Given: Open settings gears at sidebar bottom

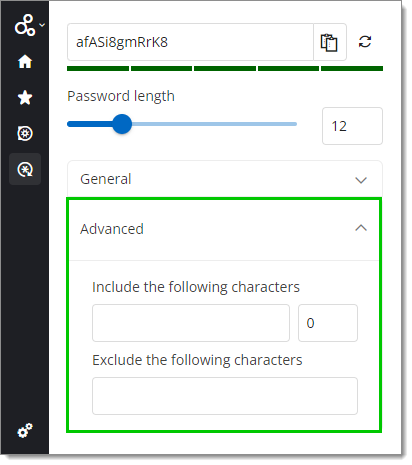Looking at the screenshot, I should tap(25, 431).
